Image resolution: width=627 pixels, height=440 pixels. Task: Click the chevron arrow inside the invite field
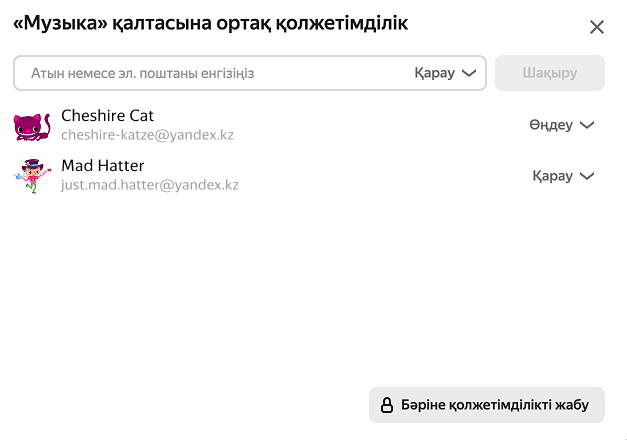tap(469, 73)
